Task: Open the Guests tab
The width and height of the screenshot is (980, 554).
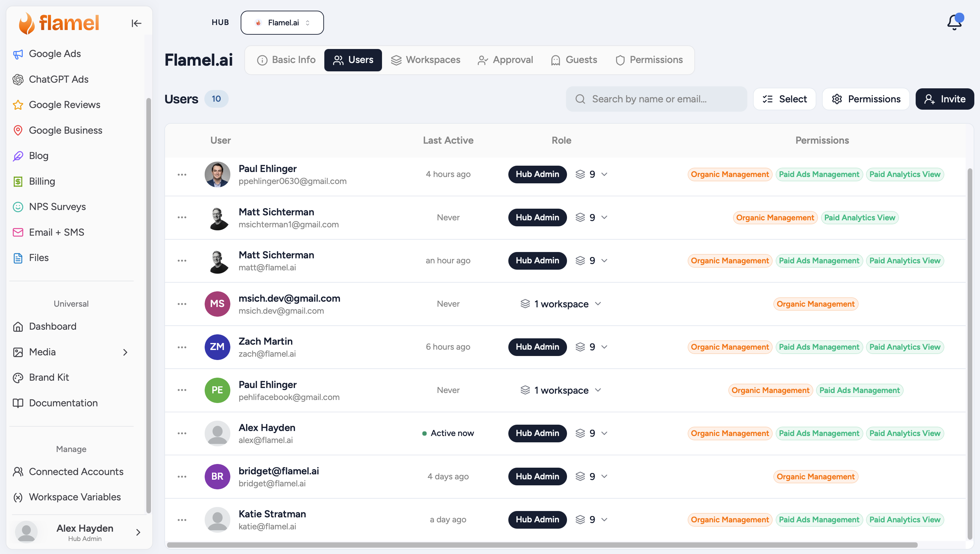Action: pyautogui.click(x=574, y=60)
